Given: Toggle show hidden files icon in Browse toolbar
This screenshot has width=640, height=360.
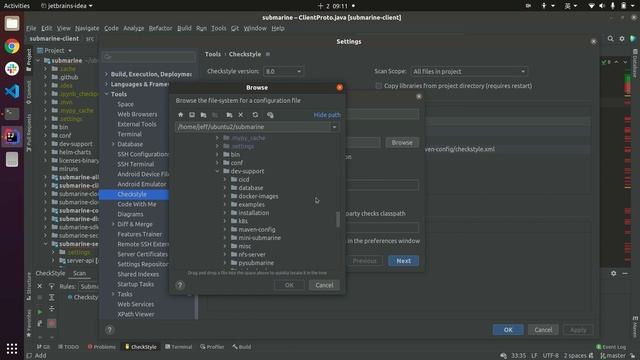Looking at the screenshot, I should [x=270, y=115].
